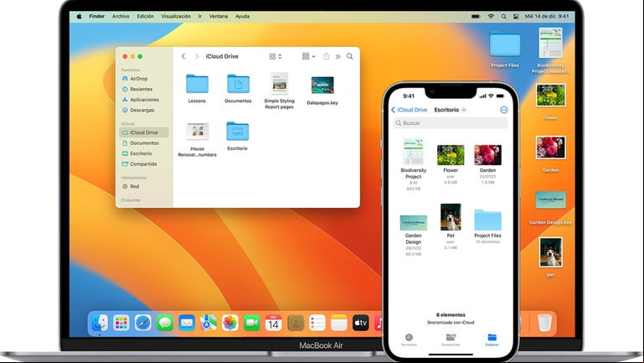Open Reminders app in the Dock
644x363 pixels.
[317, 323]
